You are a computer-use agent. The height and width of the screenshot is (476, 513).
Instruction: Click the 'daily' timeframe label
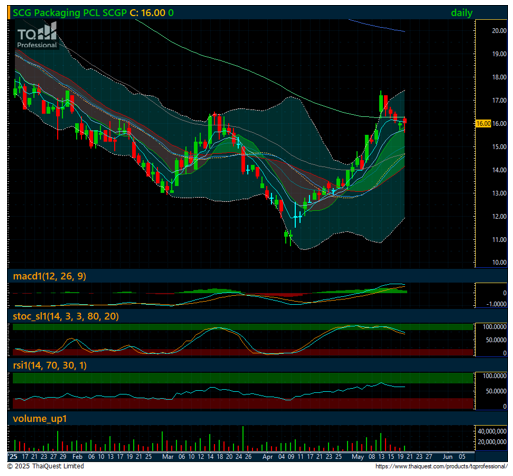point(462,13)
